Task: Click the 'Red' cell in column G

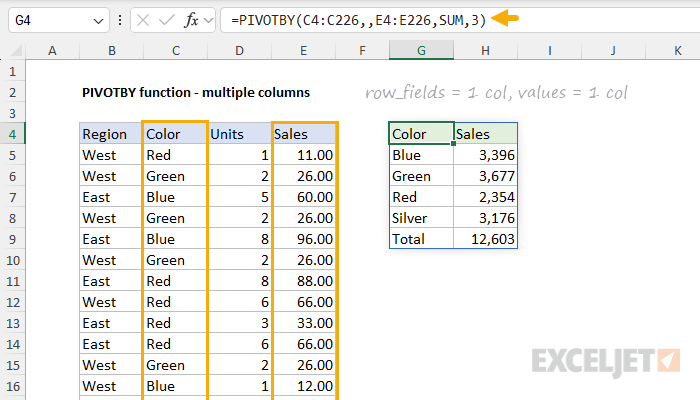Action: (421, 197)
